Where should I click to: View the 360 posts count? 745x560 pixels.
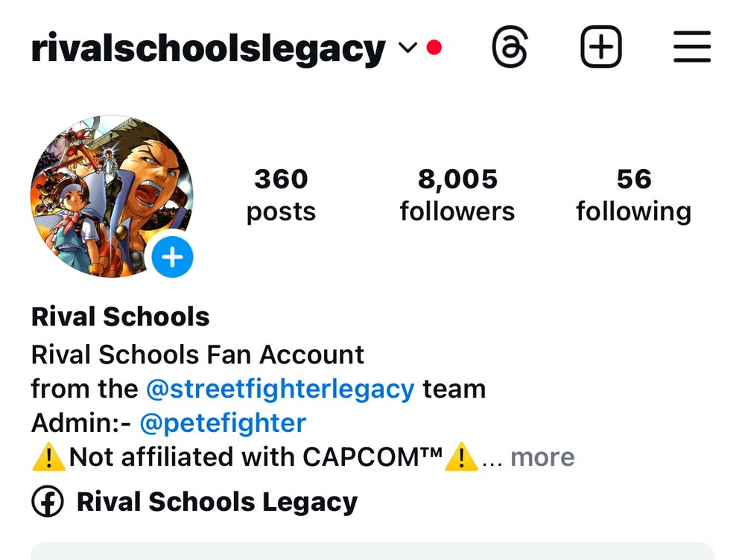point(281,195)
